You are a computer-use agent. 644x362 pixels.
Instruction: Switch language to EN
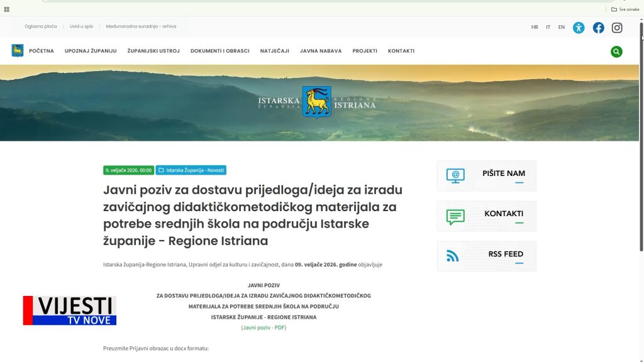[x=561, y=28]
